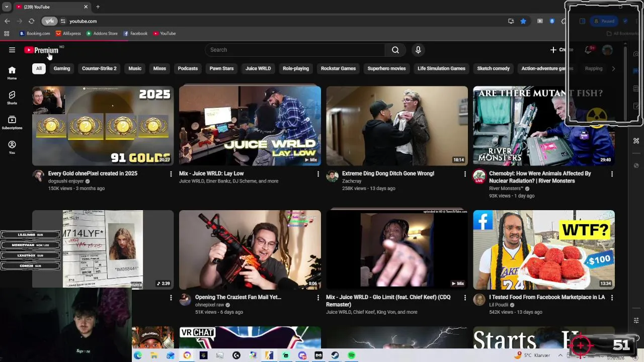The height and width of the screenshot is (362, 644).
Task: Open the Facebook bookmark
Action: click(135, 34)
